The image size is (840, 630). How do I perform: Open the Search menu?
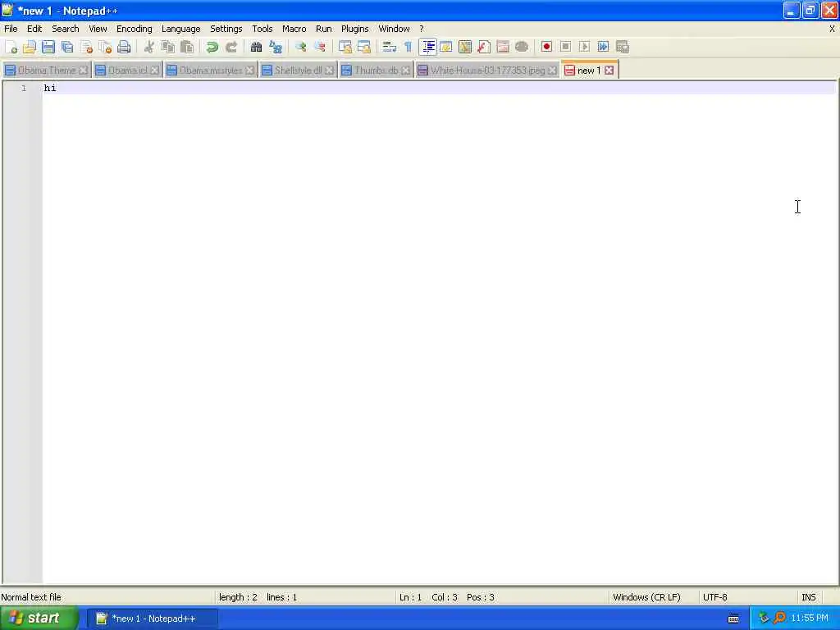(66, 29)
